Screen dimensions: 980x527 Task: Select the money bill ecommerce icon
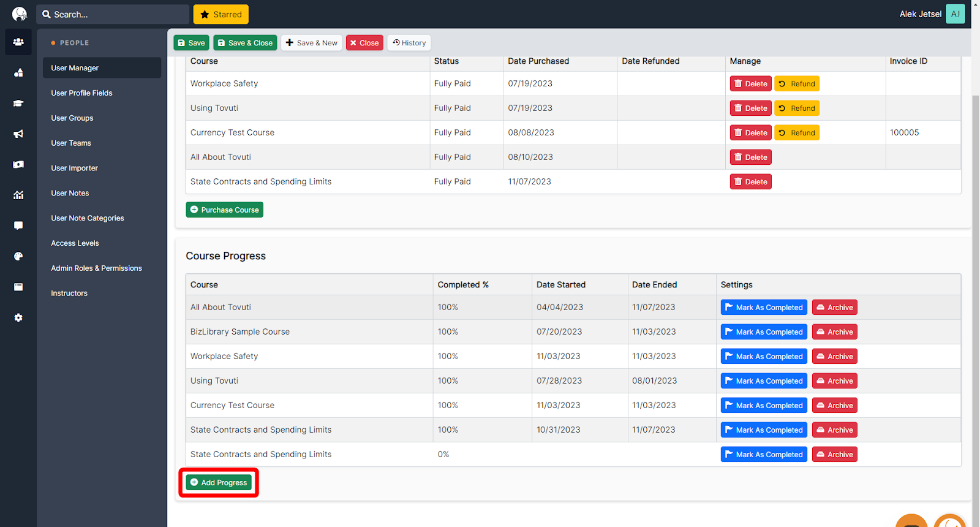point(18,164)
